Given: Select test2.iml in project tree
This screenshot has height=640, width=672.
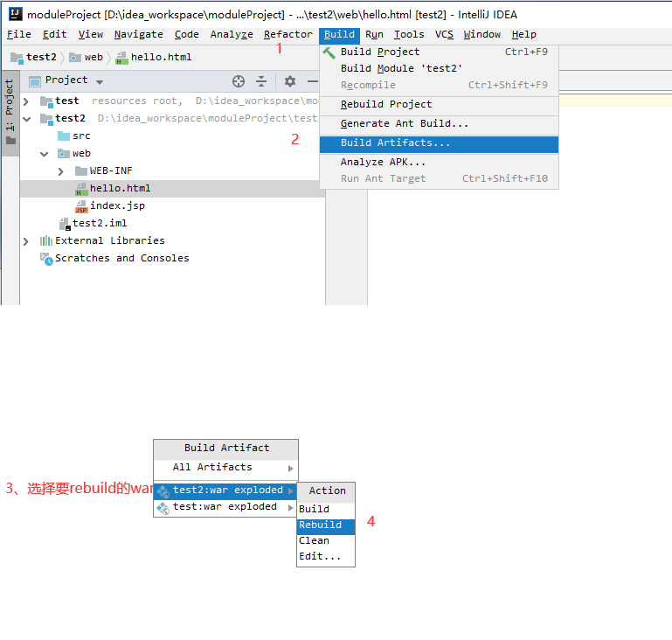Looking at the screenshot, I should point(100,224).
